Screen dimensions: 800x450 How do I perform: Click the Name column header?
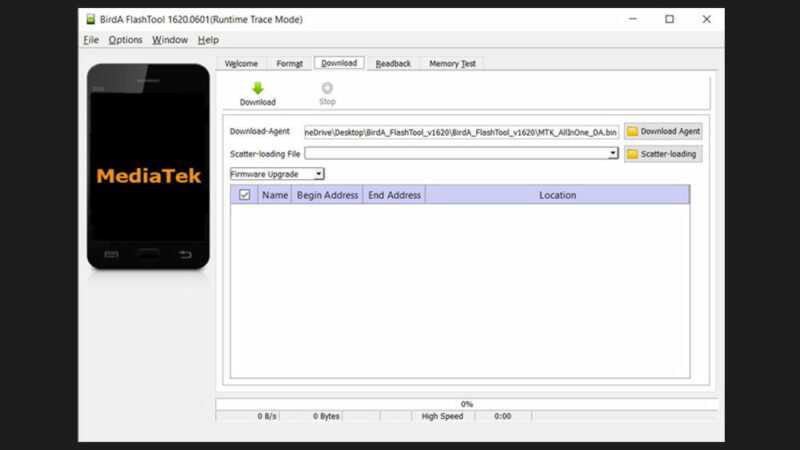275,195
